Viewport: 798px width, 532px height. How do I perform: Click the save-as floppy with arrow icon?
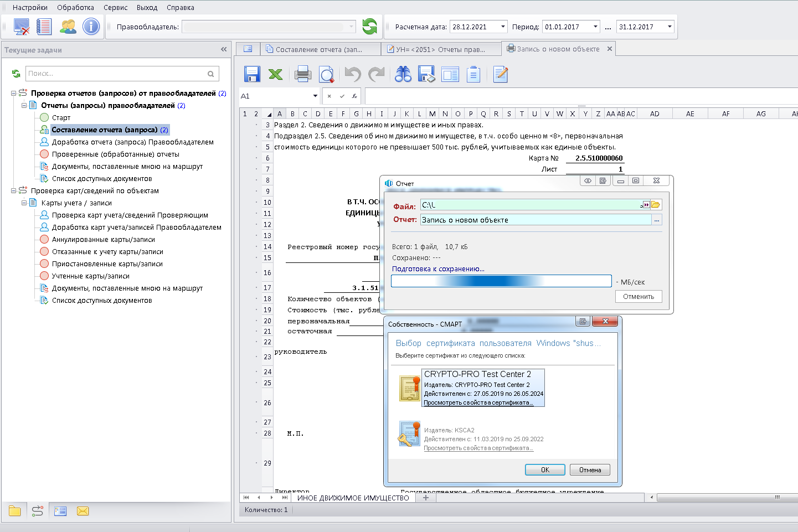426,74
